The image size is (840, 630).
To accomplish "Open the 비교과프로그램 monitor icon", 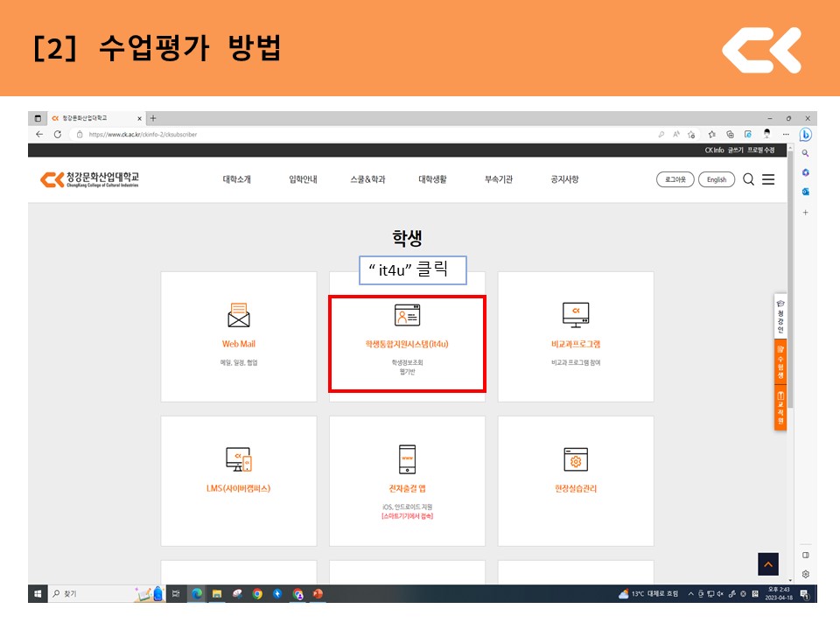I will [x=576, y=315].
